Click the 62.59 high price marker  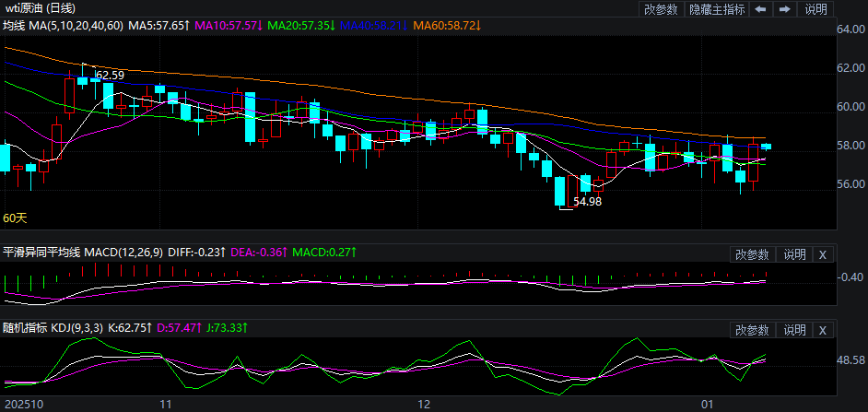[110, 75]
